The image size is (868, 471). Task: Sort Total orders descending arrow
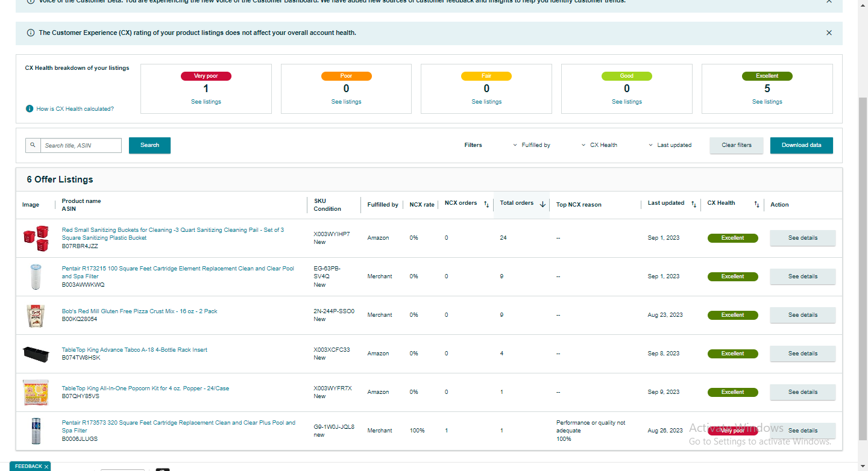click(x=542, y=204)
